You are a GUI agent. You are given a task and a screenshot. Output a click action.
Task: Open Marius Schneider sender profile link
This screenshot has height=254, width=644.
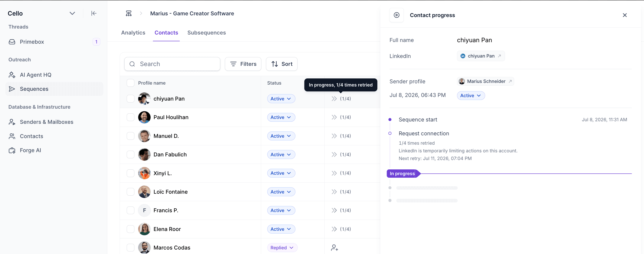tap(485, 81)
